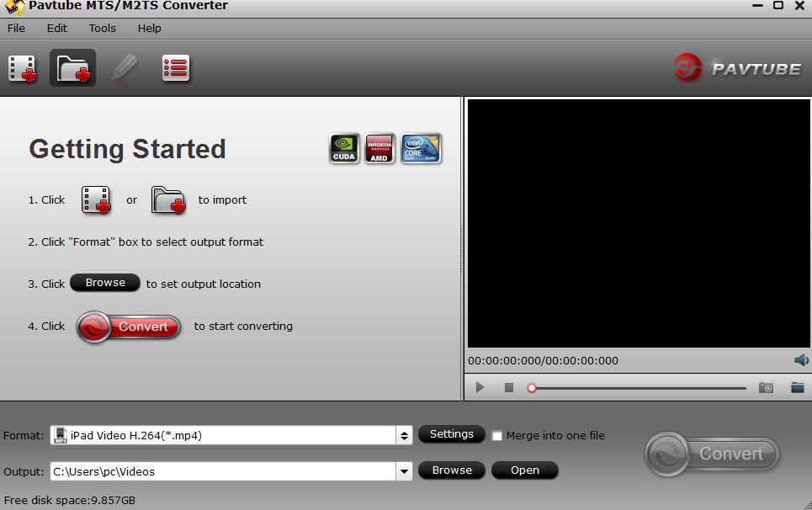Open the Help menu

click(x=149, y=28)
